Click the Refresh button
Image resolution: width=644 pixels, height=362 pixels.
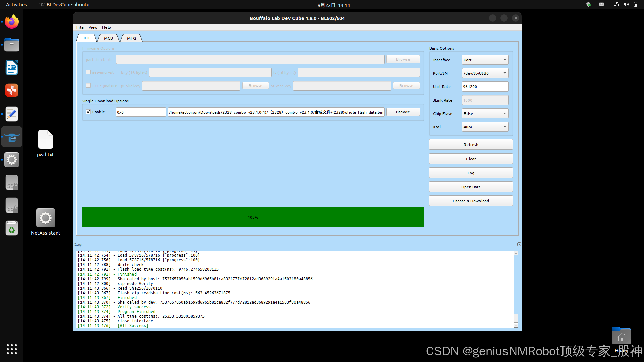point(471,145)
